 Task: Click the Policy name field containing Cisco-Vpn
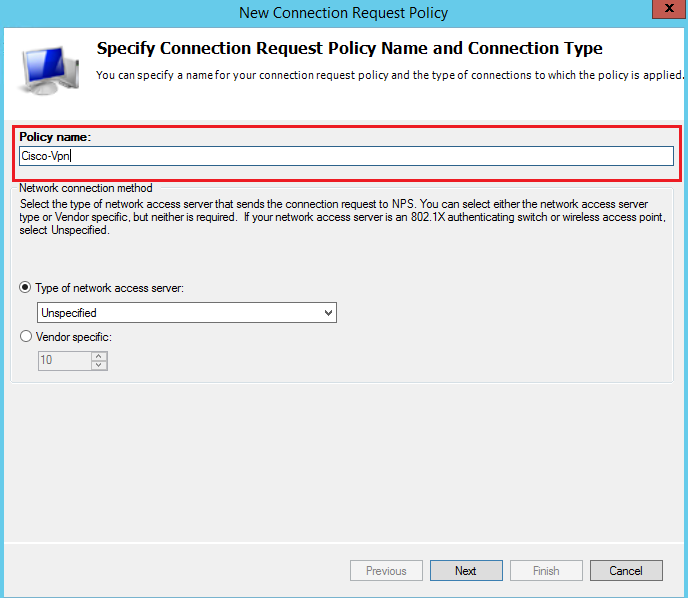pos(346,156)
